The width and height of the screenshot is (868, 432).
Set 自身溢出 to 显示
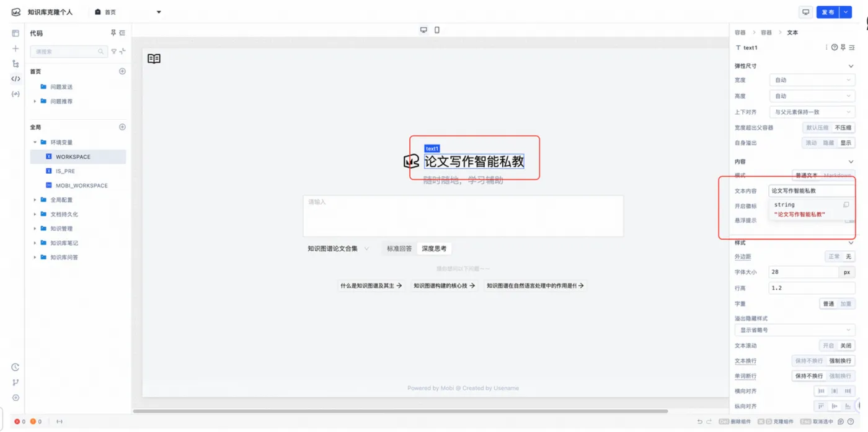(846, 143)
